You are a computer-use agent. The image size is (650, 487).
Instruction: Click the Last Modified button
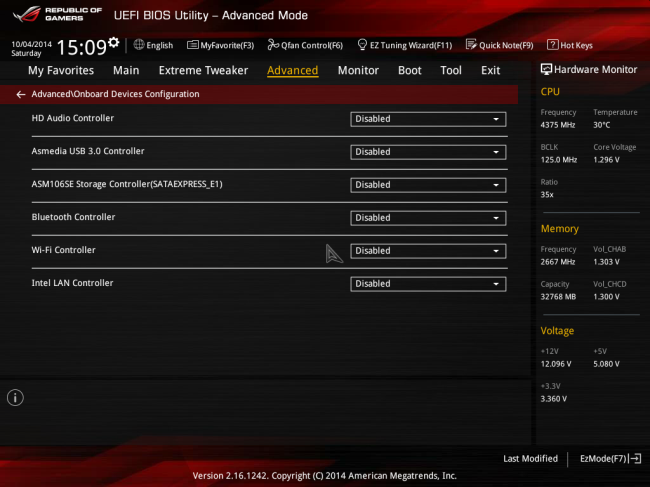click(x=530, y=458)
